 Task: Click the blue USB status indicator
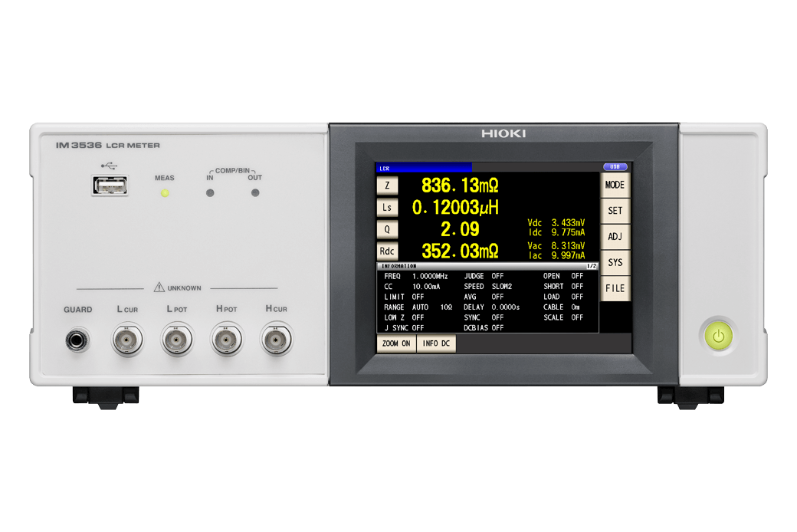(x=615, y=167)
